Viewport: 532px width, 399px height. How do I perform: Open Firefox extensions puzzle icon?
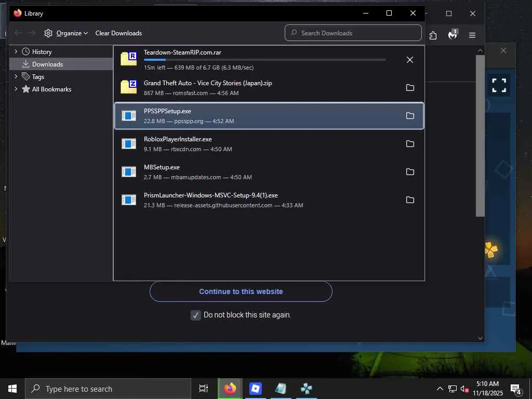pos(433,35)
